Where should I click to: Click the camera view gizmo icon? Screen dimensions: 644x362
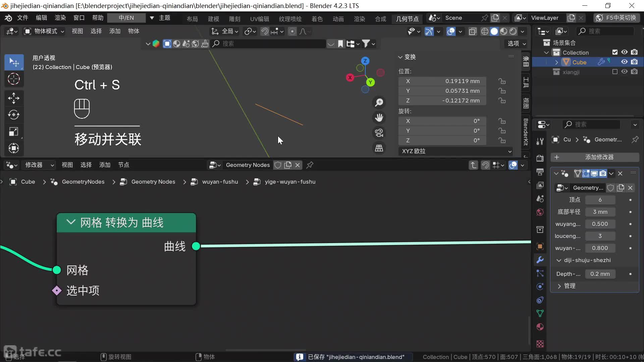[x=379, y=133]
